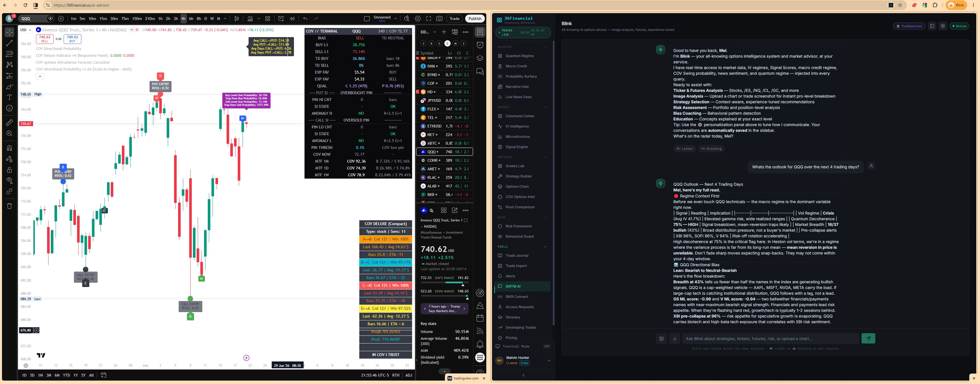The height and width of the screenshot is (384, 980).
Task: Collapse the indicator legend arrow
Action: [40, 76]
